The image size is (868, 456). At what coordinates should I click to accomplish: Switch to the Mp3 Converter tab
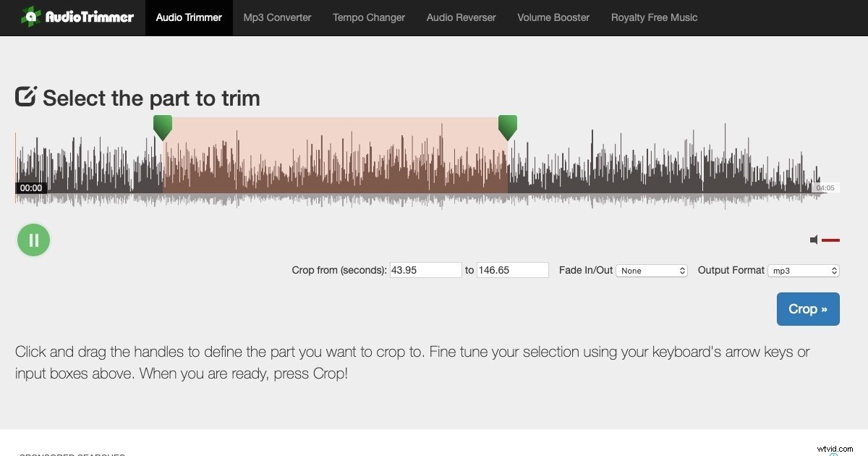277,17
